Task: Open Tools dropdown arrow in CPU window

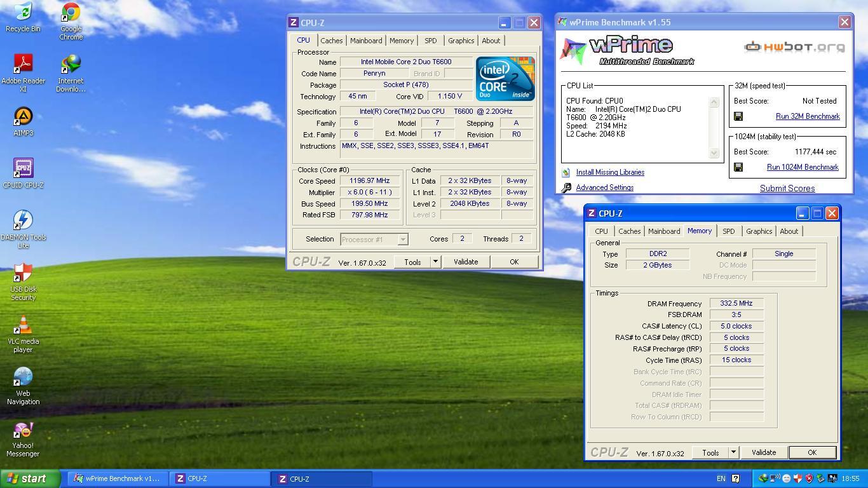Action: point(435,262)
